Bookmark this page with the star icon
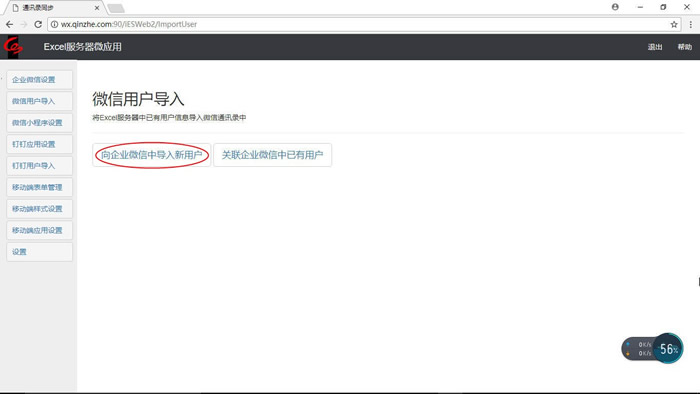 pos(674,25)
